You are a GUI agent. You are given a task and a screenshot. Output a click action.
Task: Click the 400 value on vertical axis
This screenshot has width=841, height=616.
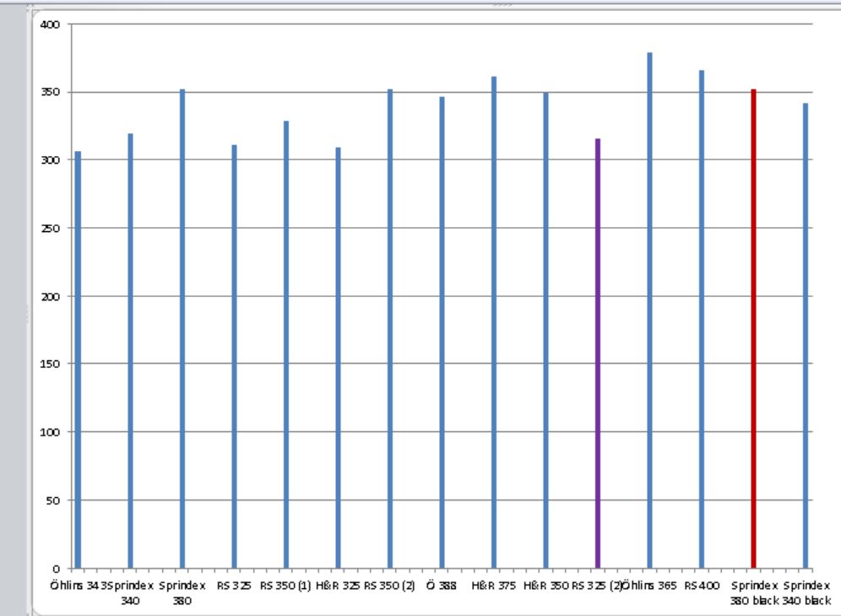point(52,24)
